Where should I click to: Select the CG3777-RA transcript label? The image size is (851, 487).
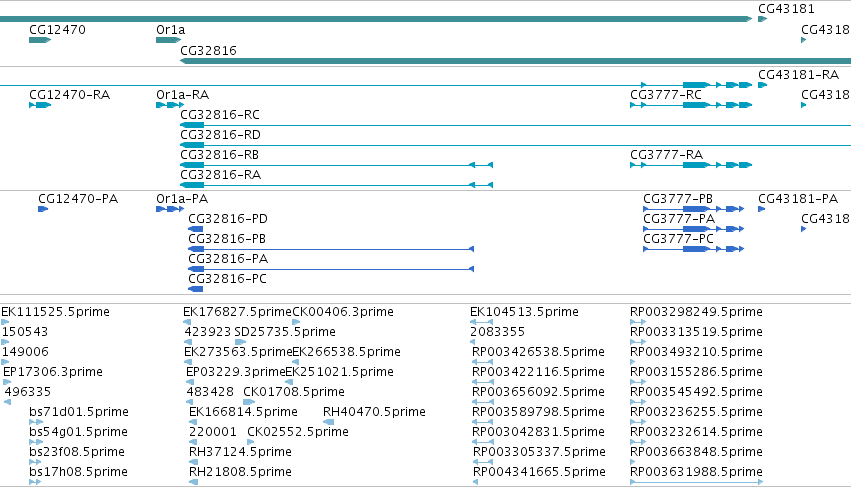click(x=666, y=155)
